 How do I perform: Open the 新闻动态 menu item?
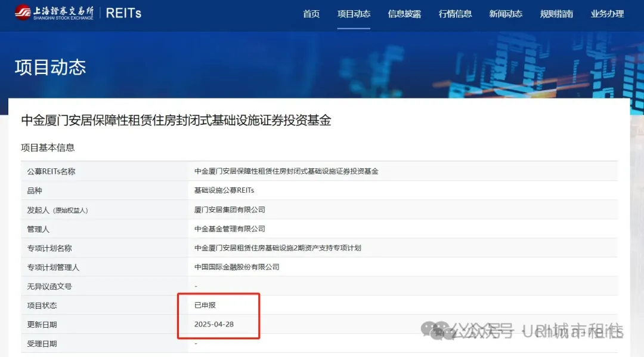(506, 14)
